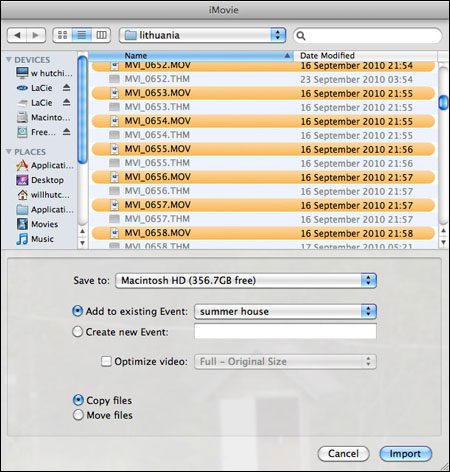Click the sidebar scrollbar thumb
Screen dimensions: 450x472
coord(82,110)
